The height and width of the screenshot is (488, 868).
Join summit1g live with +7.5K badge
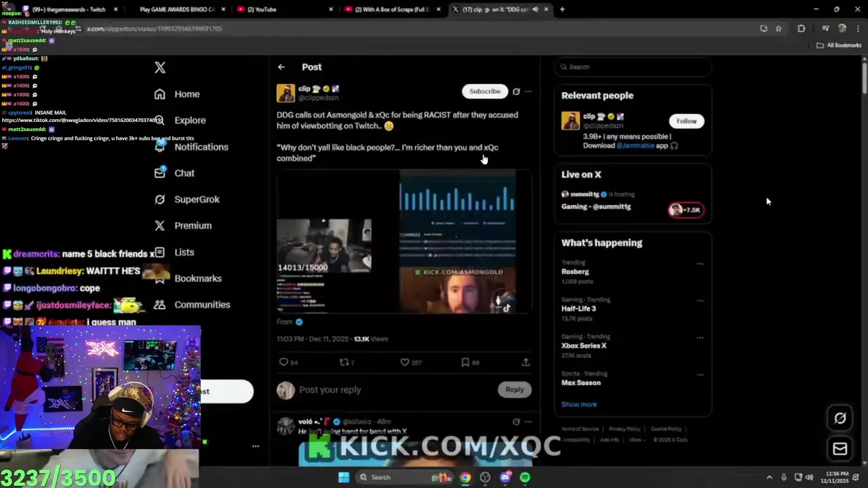(686, 210)
